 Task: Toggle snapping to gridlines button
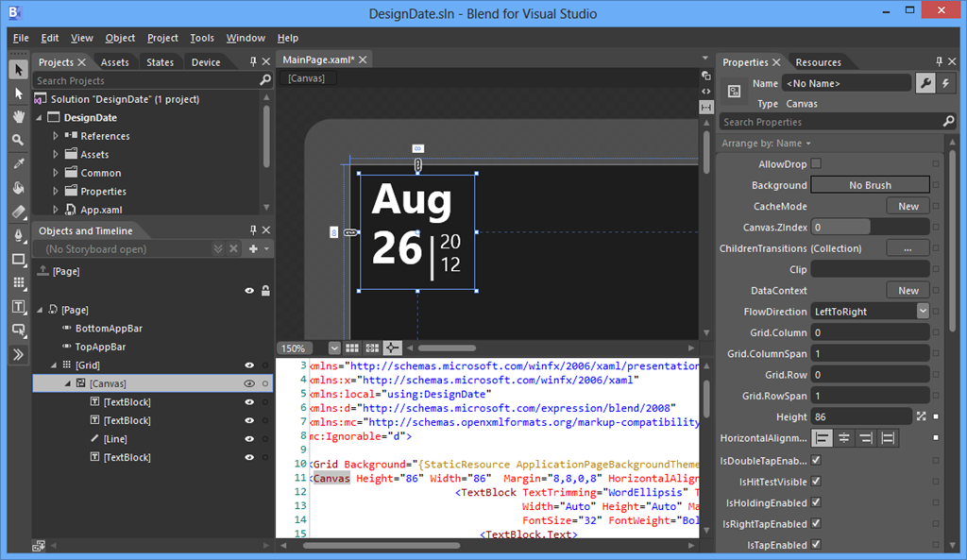click(372, 348)
